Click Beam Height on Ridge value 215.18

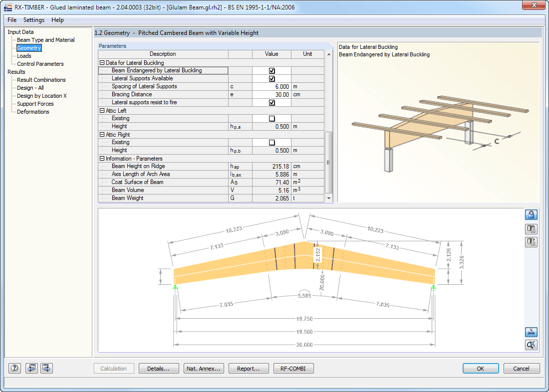[272, 166]
